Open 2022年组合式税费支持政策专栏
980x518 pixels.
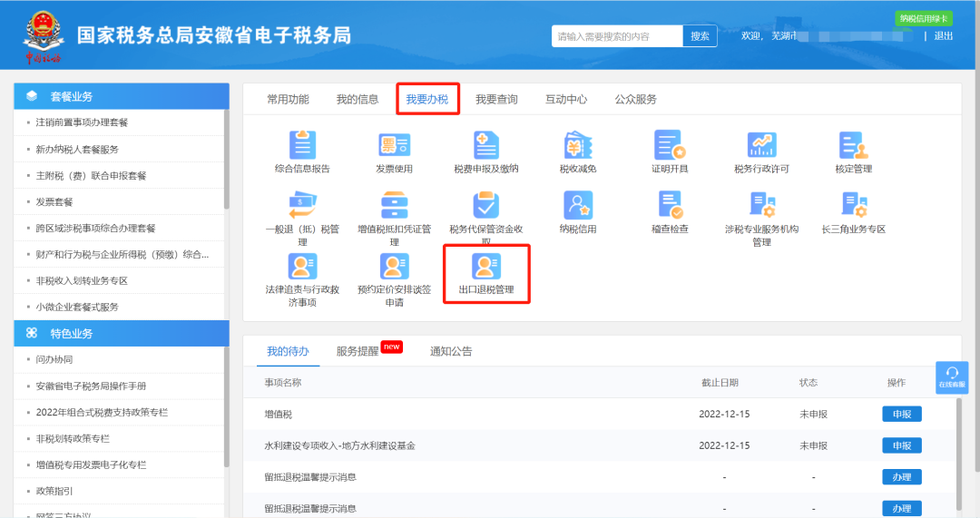[102, 413]
